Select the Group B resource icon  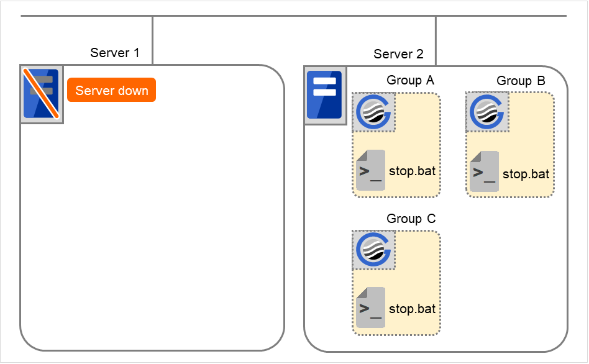click(x=488, y=112)
